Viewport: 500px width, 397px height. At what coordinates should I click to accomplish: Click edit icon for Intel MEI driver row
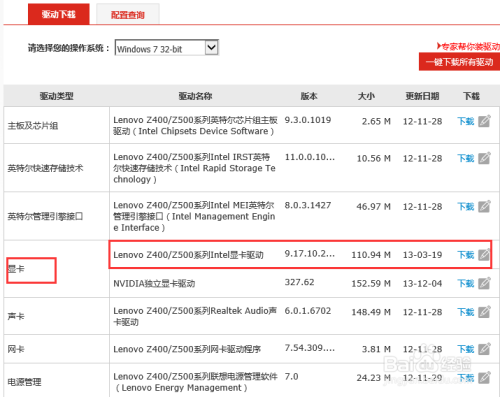coord(484,206)
